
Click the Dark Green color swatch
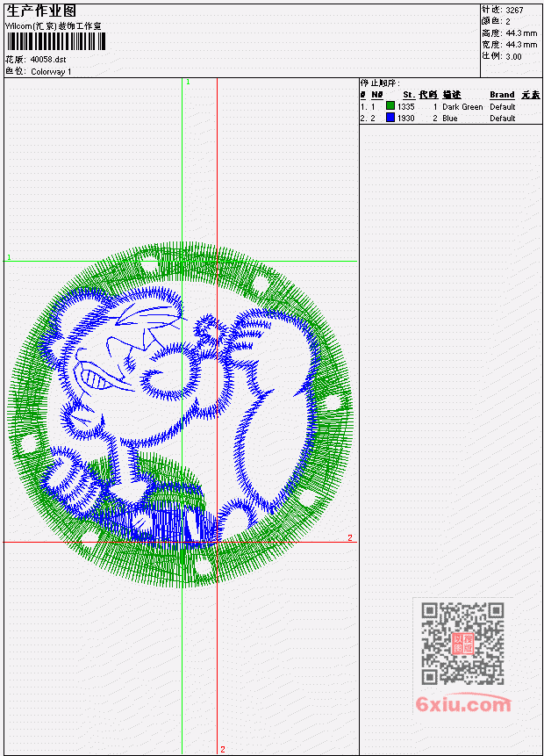coord(390,105)
